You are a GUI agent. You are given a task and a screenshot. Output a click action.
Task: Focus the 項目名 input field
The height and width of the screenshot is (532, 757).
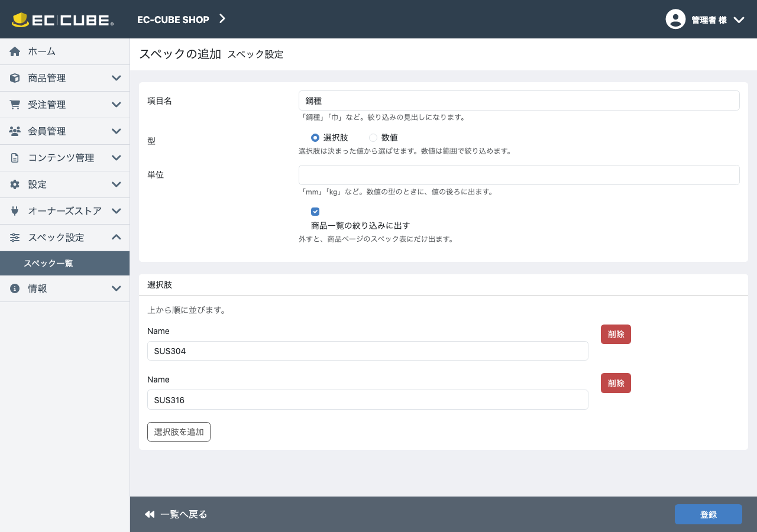(x=519, y=100)
